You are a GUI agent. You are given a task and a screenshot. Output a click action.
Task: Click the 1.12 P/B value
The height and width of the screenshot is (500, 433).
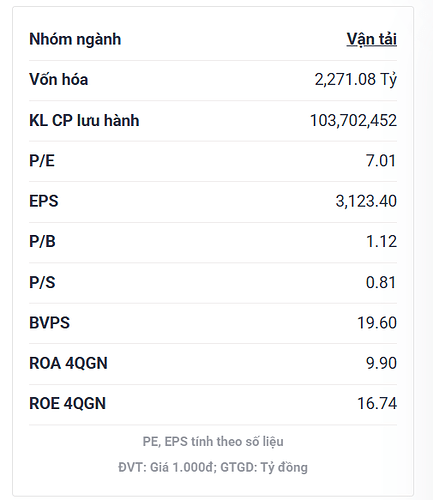[381, 242]
